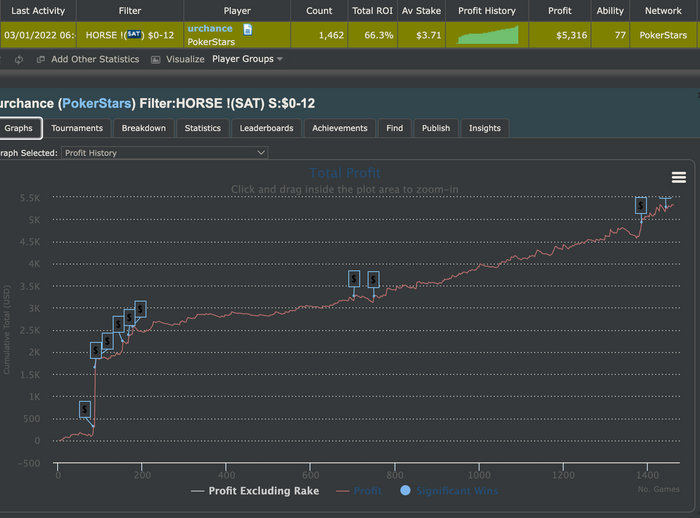The width and height of the screenshot is (700, 518).
Task: Sort by the Profit History column header
Action: (487, 11)
